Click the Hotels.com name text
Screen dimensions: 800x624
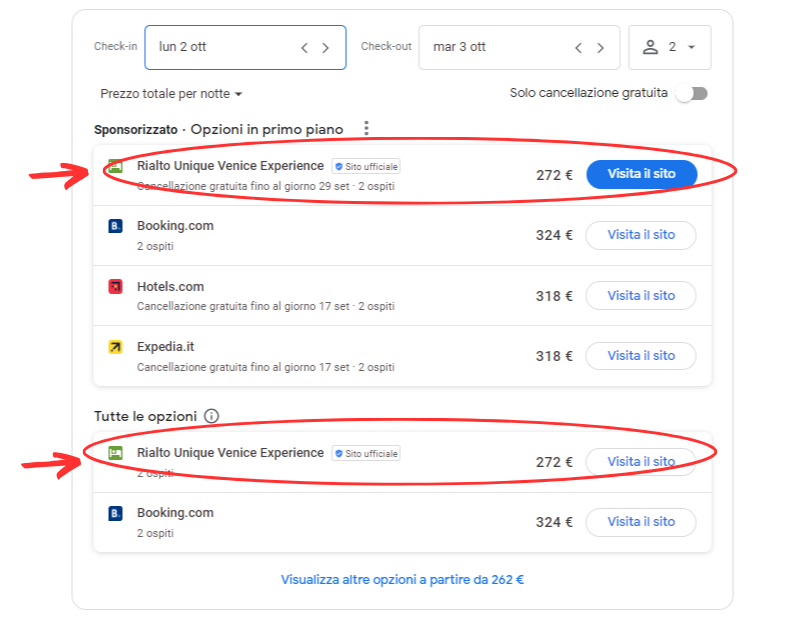point(170,287)
